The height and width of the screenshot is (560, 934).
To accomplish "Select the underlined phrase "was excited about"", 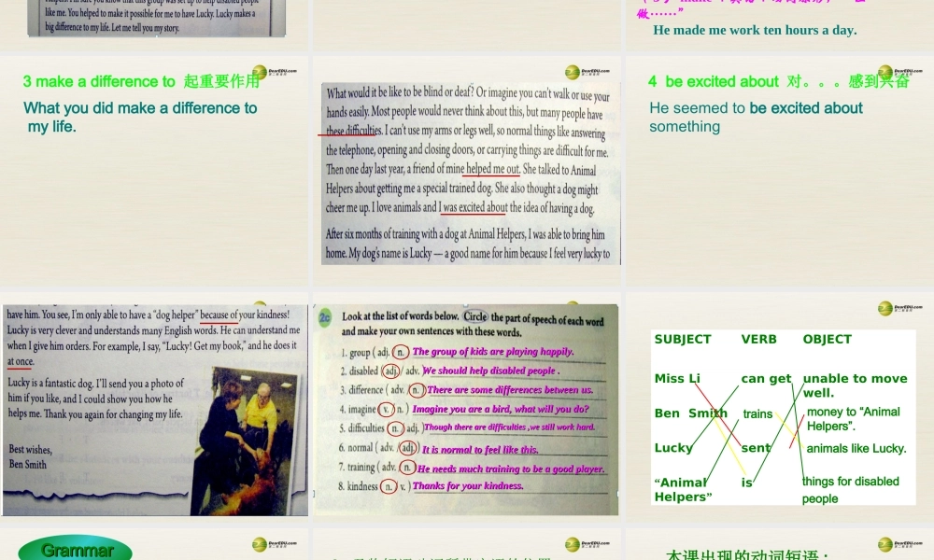I will click(474, 207).
